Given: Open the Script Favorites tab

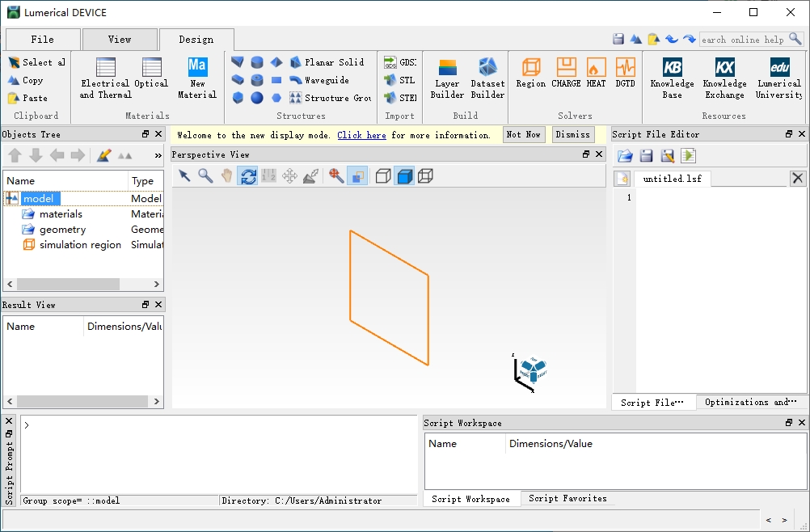Looking at the screenshot, I should point(567,499).
